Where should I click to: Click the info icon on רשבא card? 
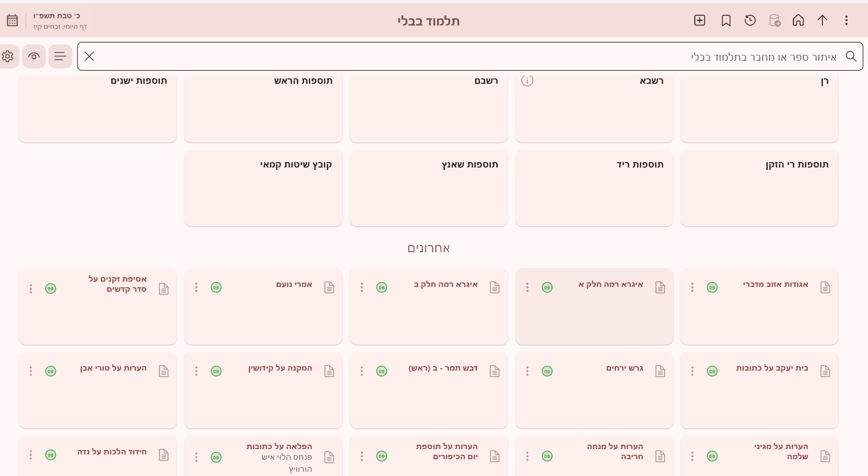pyautogui.click(x=527, y=81)
